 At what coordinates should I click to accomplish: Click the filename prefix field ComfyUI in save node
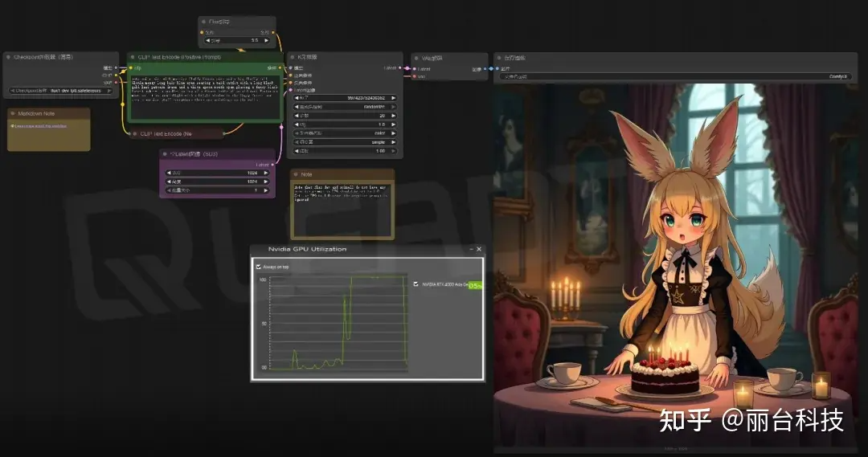(x=675, y=77)
